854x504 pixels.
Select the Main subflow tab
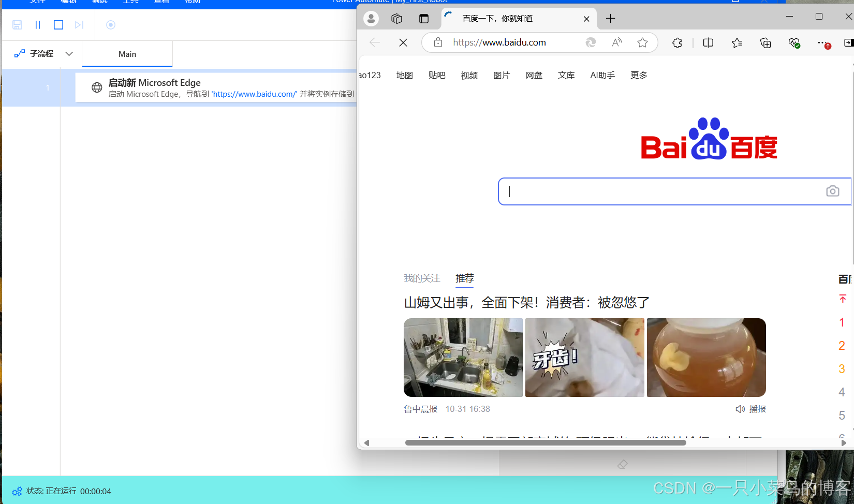[x=127, y=54]
